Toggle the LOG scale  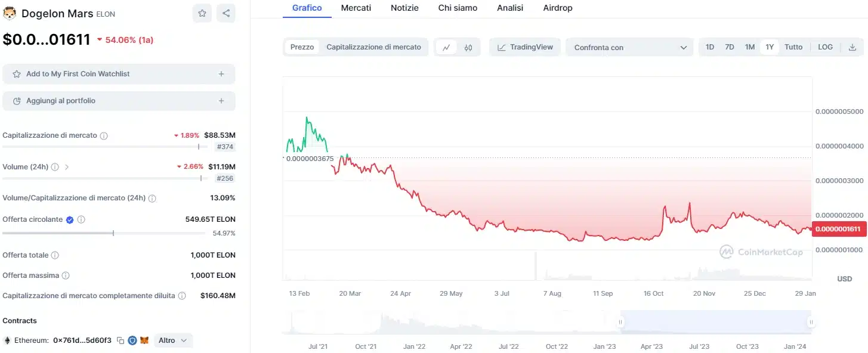coord(826,47)
